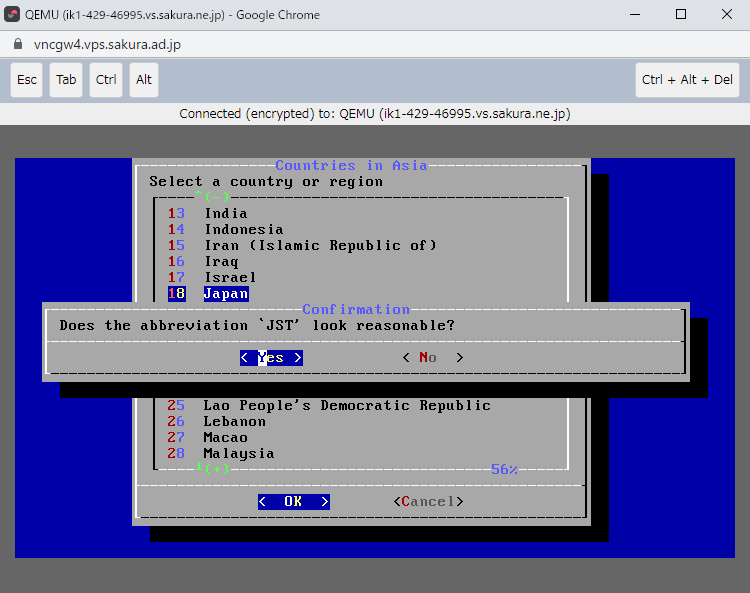Confirm JST abbreviation with Yes

tap(271, 358)
